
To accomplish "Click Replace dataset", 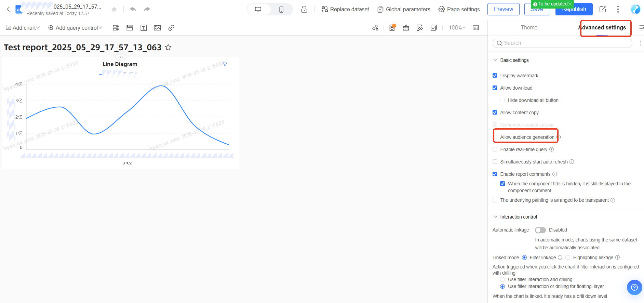I will [x=345, y=10].
